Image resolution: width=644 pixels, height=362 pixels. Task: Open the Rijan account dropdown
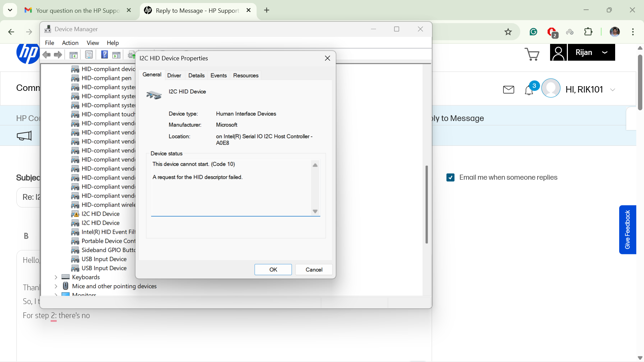[591, 53]
